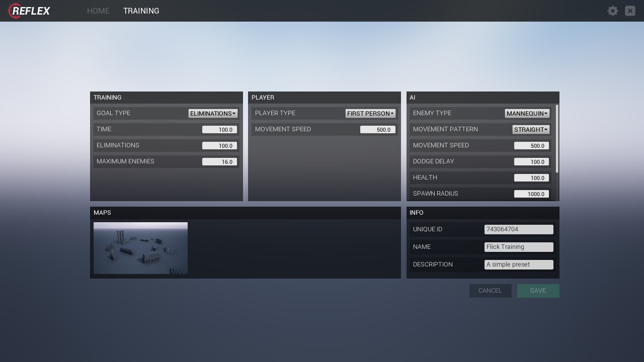644x362 pixels.
Task: Click the CANCEL button
Action: click(x=490, y=291)
